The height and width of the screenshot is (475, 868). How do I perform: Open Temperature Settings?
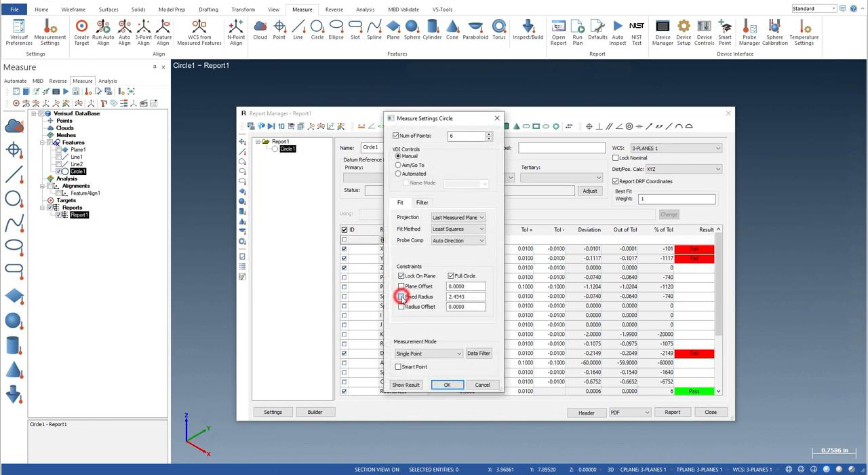(804, 32)
